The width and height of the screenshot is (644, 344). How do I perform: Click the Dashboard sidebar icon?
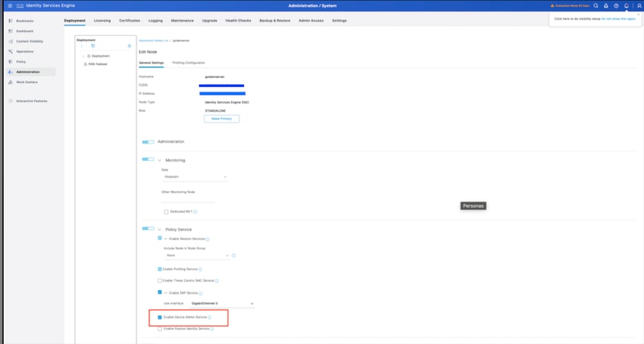(11, 31)
